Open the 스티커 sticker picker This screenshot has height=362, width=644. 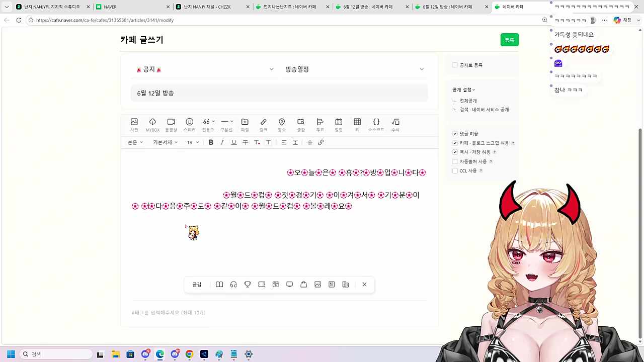tap(189, 125)
